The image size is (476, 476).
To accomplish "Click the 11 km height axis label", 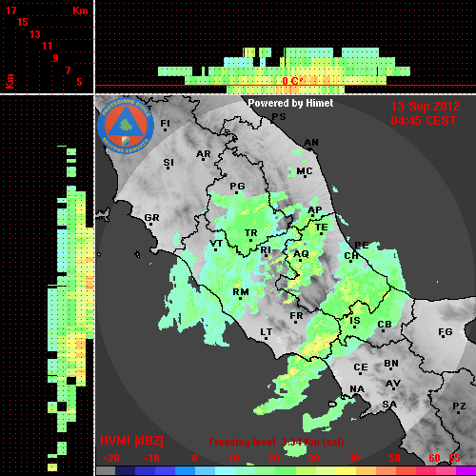I will 47,46.
